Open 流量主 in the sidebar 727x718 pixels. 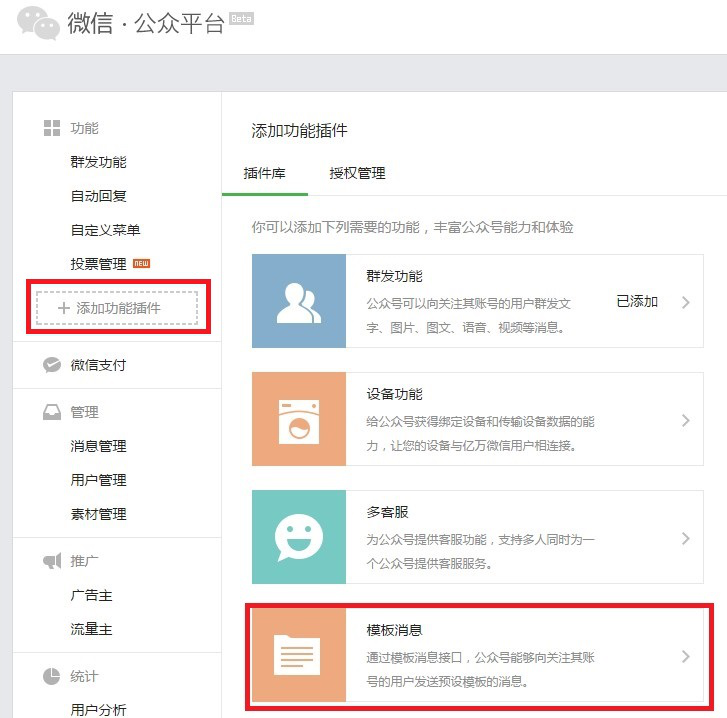[91, 629]
